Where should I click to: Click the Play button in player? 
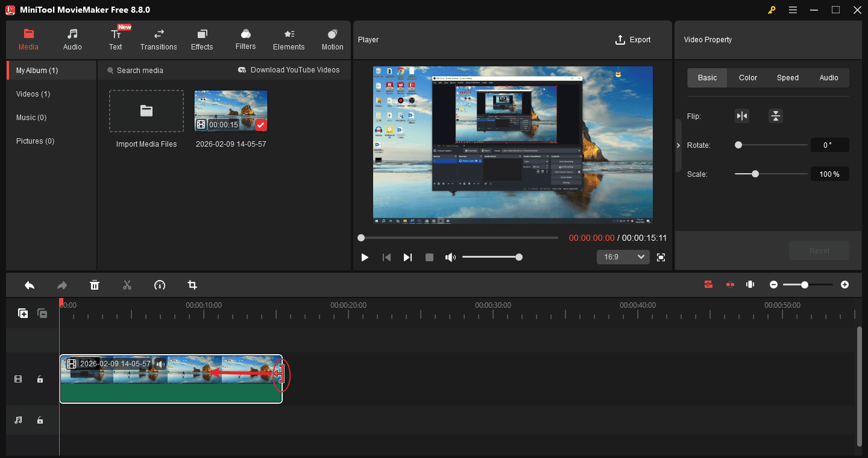pyautogui.click(x=365, y=257)
